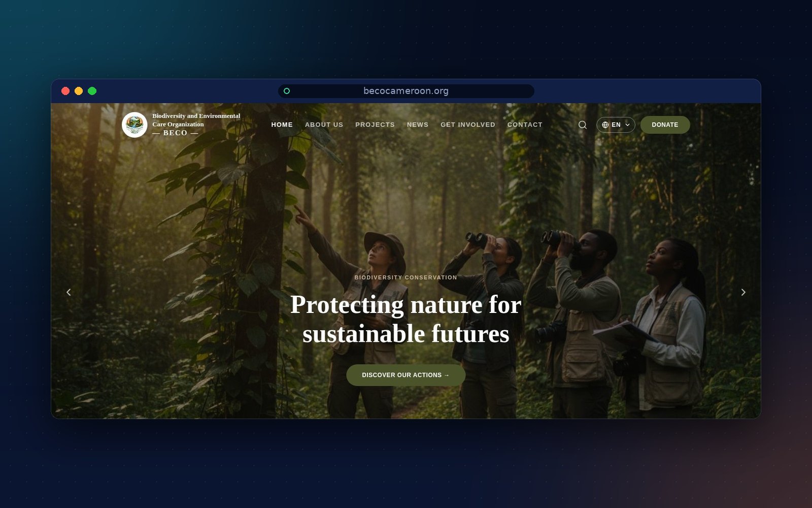Screen dimensions: 812x508
Task: Go to previous slide arrow
Action: [x=69, y=292]
